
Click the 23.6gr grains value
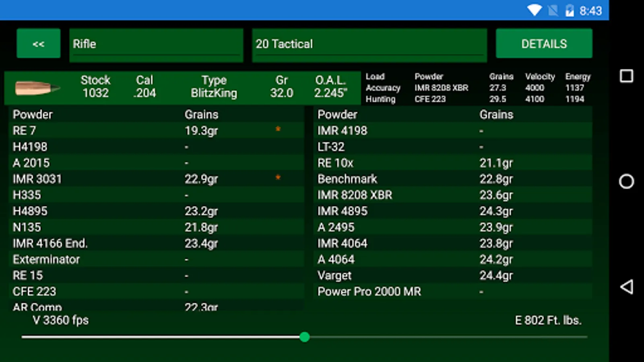pos(496,195)
